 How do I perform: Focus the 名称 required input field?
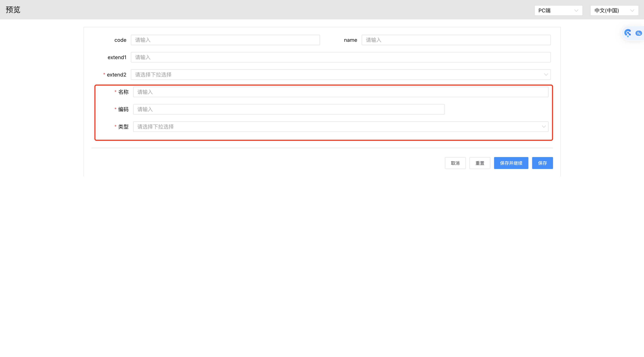point(340,92)
